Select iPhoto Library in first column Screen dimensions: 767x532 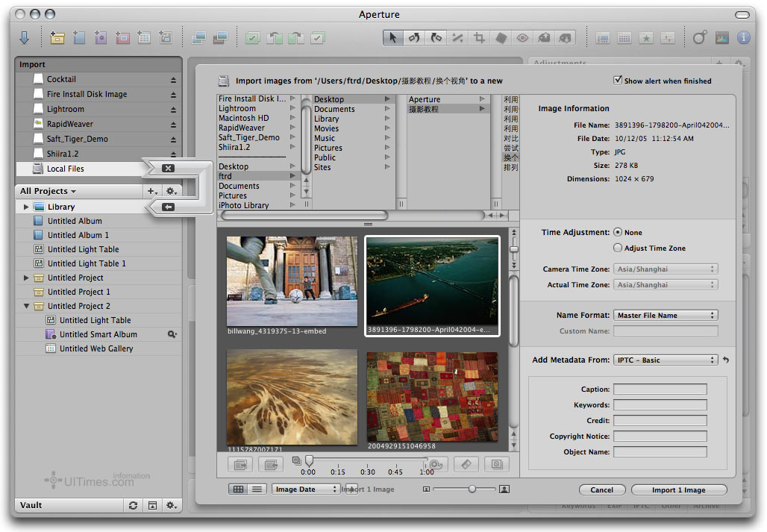(258, 205)
